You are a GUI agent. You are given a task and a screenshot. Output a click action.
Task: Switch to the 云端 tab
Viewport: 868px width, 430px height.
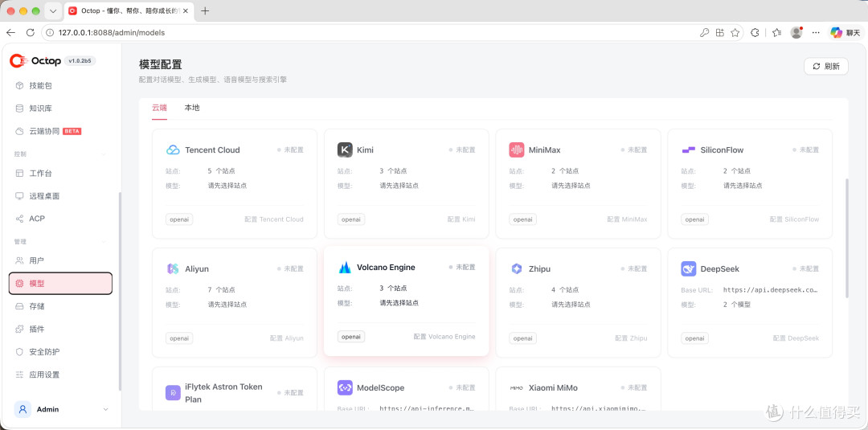159,108
